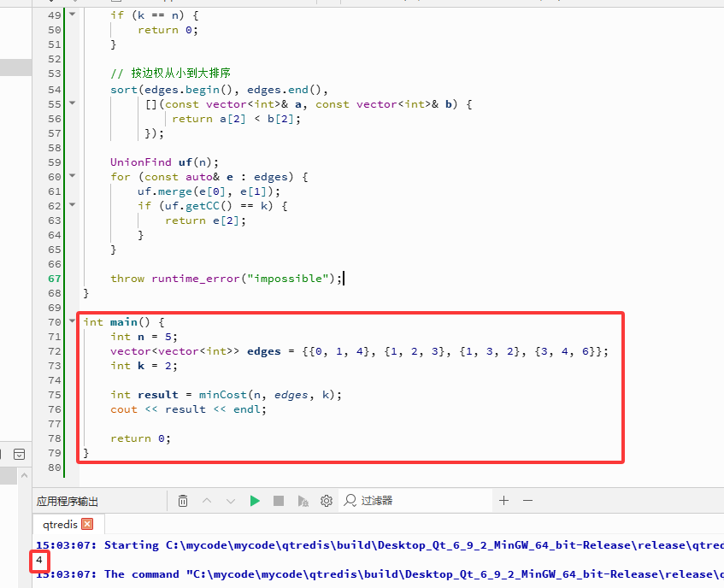Click the 'The command' output log line
724x588 pixels.
point(380,574)
